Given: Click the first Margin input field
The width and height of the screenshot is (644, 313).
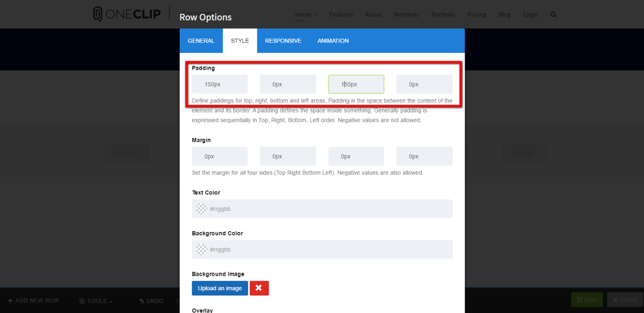Looking at the screenshot, I should pos(220,156).
